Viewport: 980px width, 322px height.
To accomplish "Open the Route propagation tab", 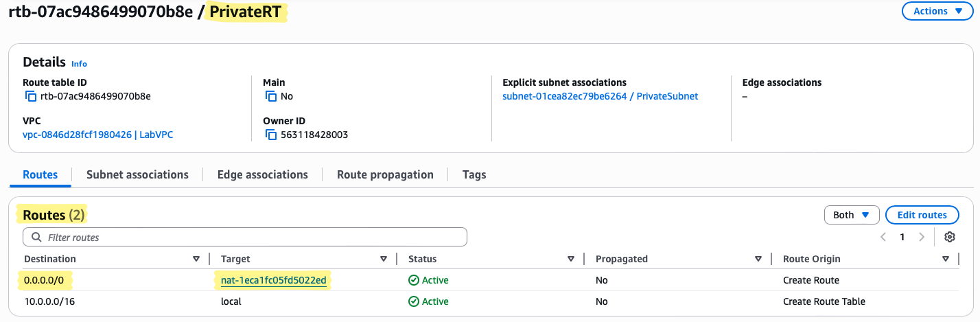I will [385, 174].
